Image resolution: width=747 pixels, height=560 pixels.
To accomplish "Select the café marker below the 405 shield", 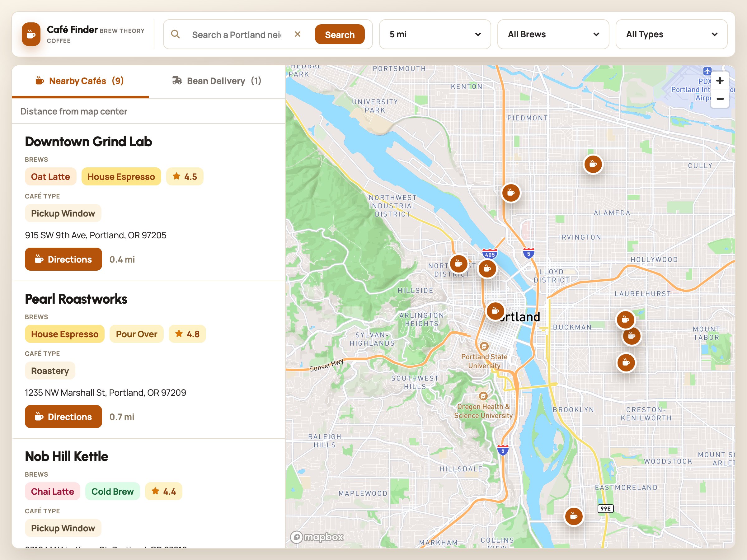I will coord(487,269).
